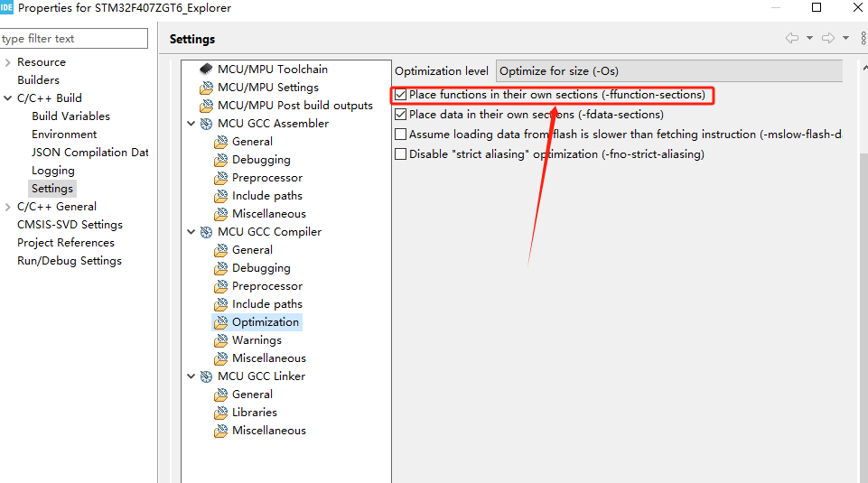This screenshot has width=868, height=483.
Task: Select Build Variables page
Action: tap(70, 116)
